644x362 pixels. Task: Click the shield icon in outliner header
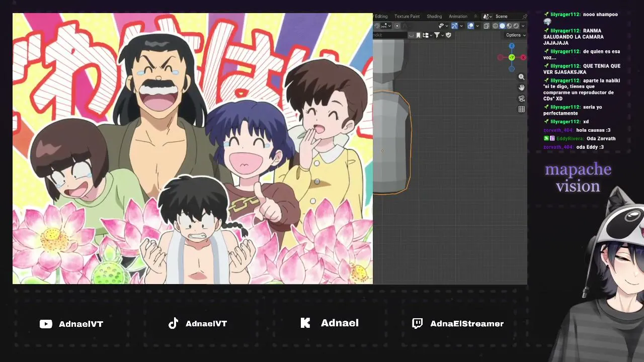click(448, 35)
